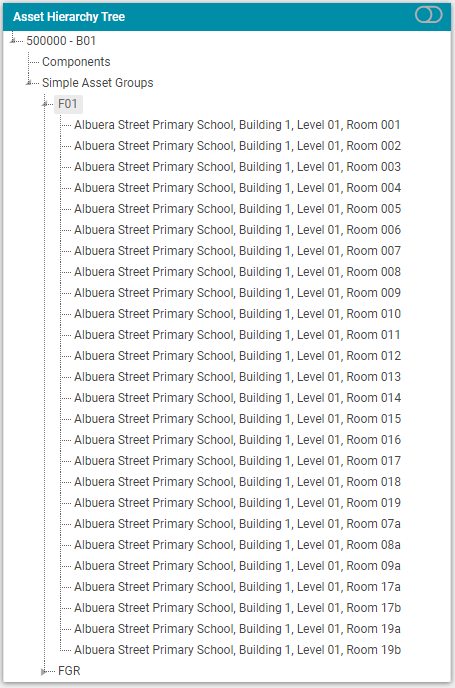Select the F01 tree node label
Screen dimensions: 455x688
(x=68, y=104)
